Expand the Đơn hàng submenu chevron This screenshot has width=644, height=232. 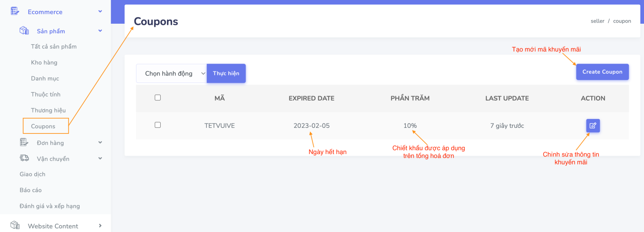click(100, 142)
